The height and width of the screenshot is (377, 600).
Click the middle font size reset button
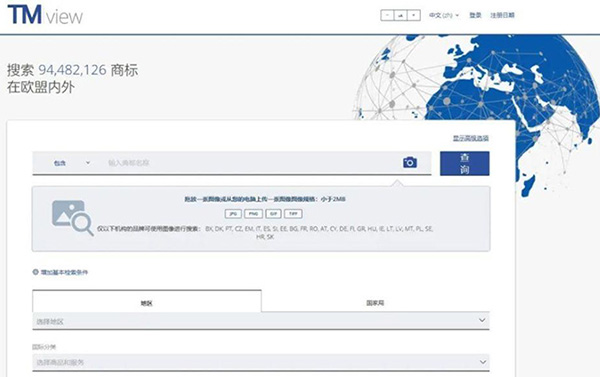(x=400, y=15)
